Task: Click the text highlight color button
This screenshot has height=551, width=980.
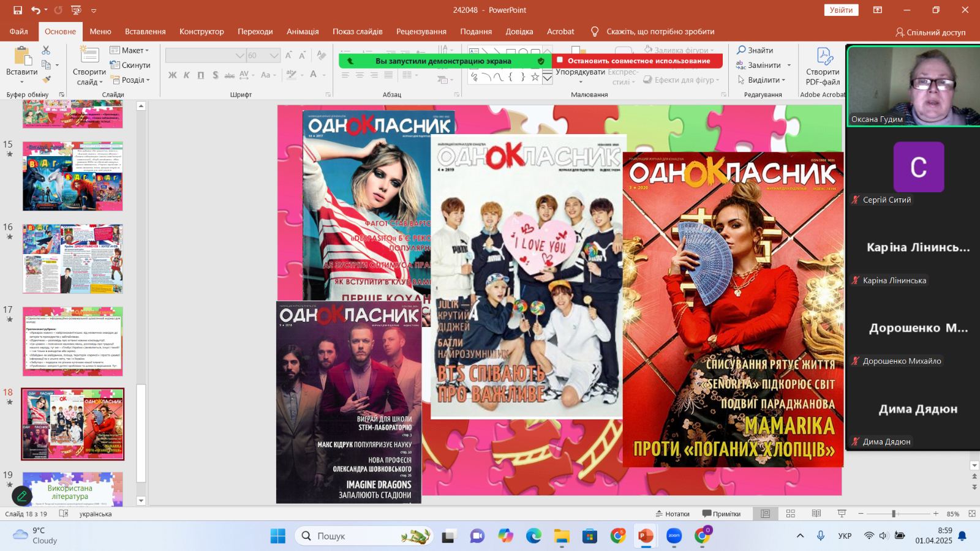Action: pos(292,75)
